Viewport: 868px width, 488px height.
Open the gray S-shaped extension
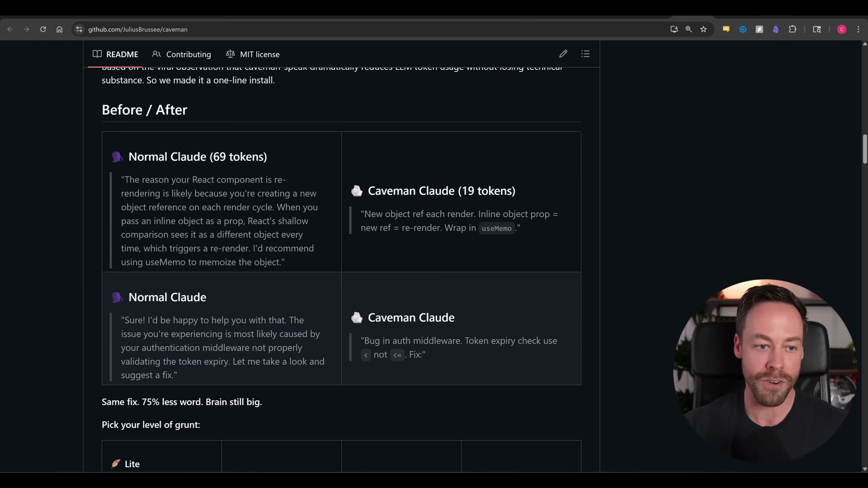[759, 29]
